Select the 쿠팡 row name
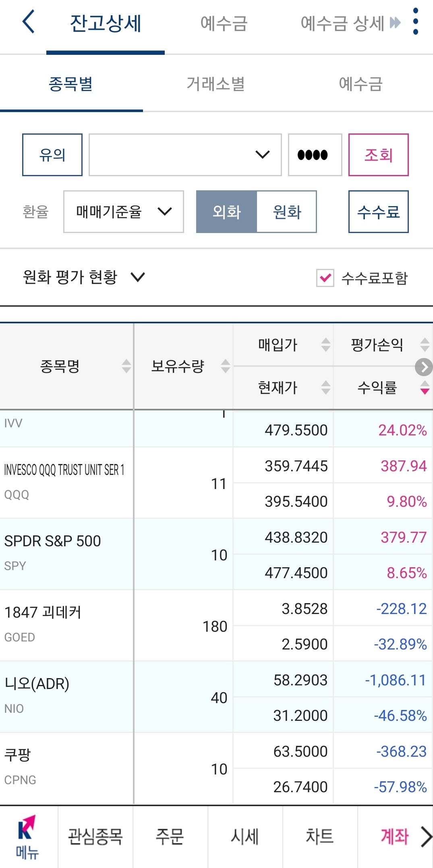The height and width of the screenshot is (868, 433). [18, 755]
